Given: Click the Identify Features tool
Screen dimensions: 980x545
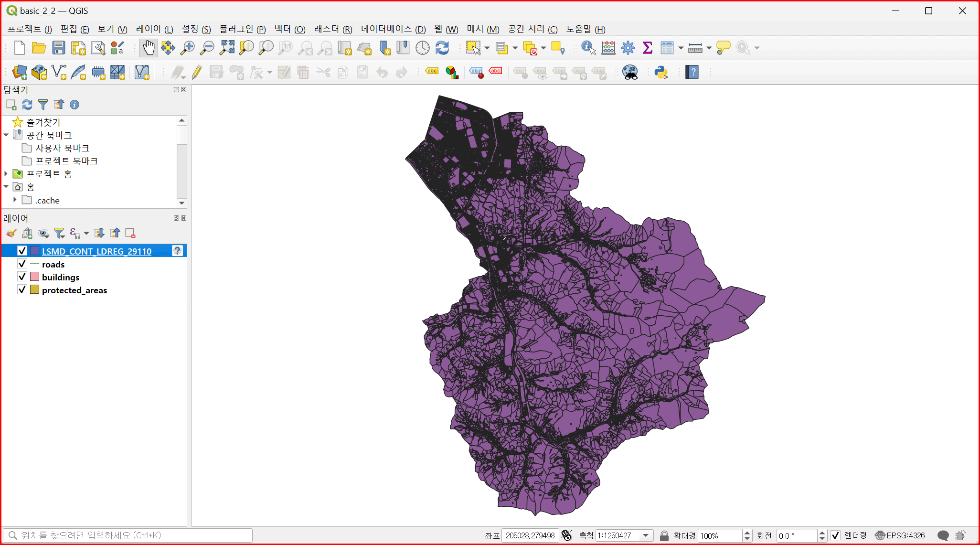Looking at the screenshot, I should (588, 48).
